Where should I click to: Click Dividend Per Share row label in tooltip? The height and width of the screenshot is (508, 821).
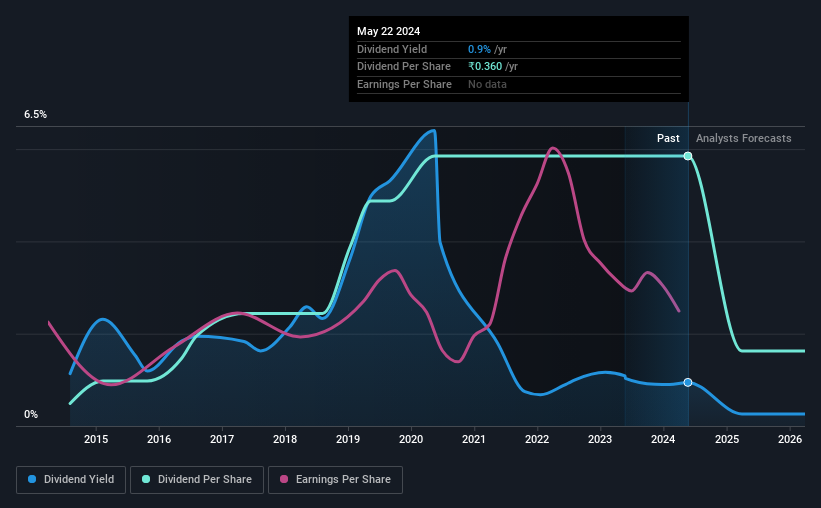[x=404, y=67]
